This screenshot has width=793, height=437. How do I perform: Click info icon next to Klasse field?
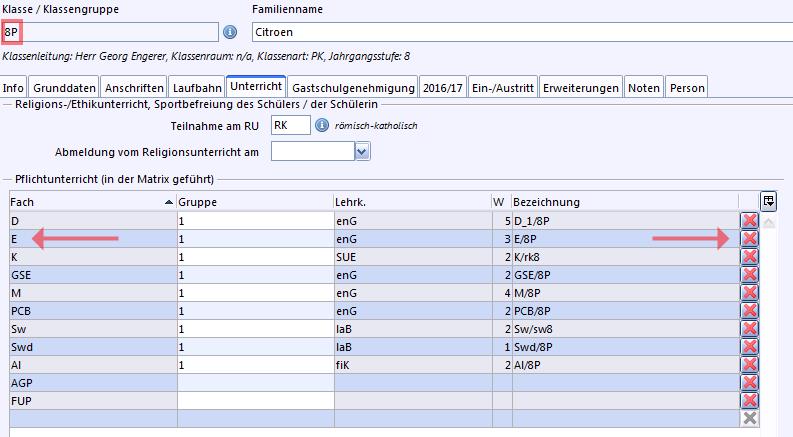tap(230, 32)
